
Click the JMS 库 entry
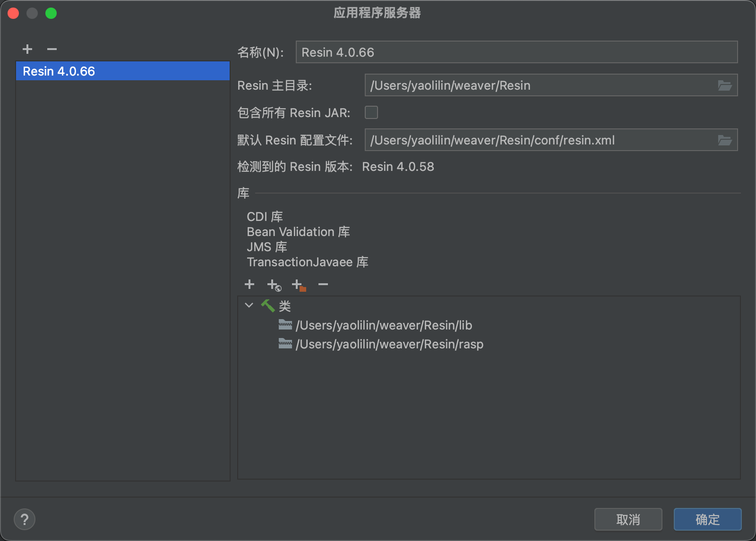coord(267,247)
